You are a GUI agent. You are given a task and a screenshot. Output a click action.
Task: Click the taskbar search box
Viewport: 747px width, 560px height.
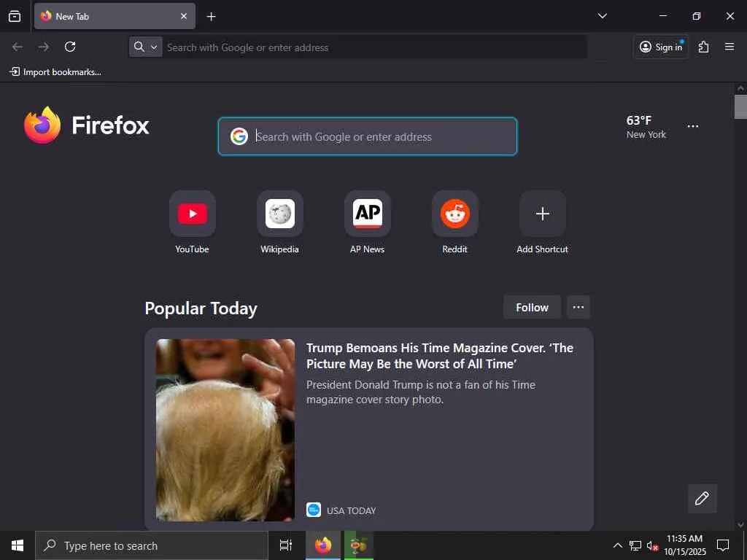(x=152, y=545)
